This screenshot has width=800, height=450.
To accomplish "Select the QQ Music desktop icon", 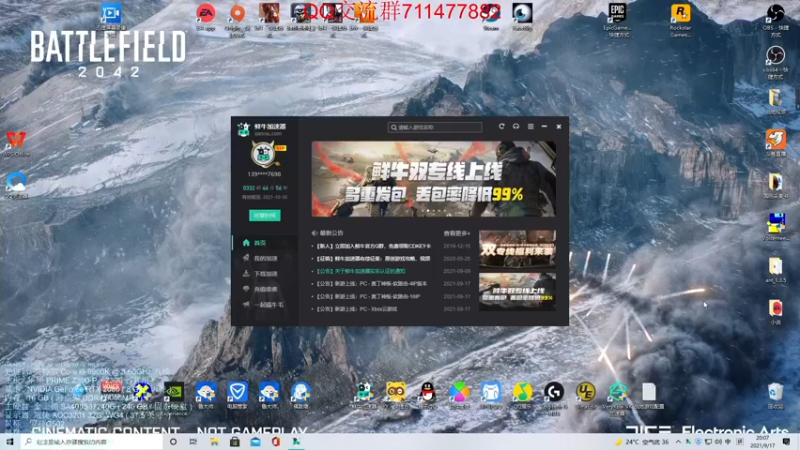I will 522,395.
